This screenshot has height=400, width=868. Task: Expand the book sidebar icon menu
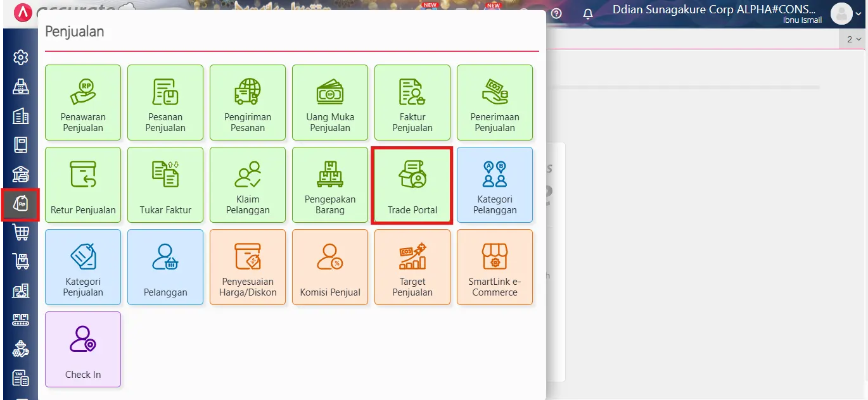pyautogui.click(x=20, y=144)
